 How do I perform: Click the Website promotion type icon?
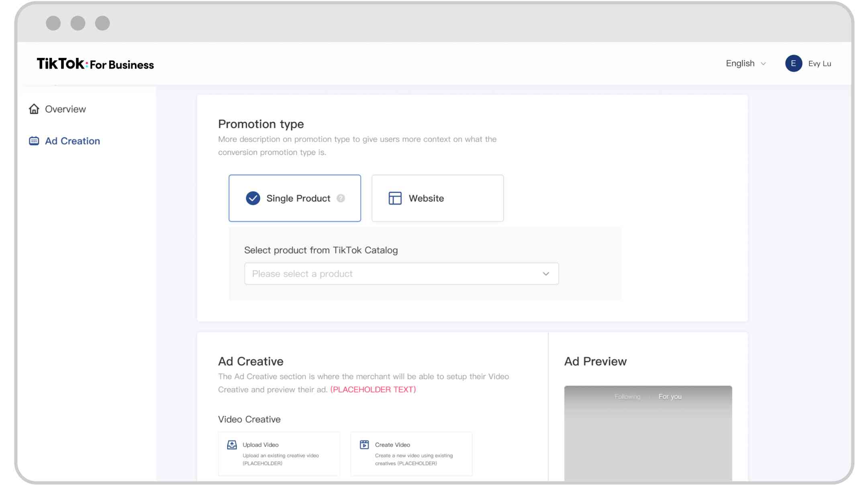pos(394,198)
